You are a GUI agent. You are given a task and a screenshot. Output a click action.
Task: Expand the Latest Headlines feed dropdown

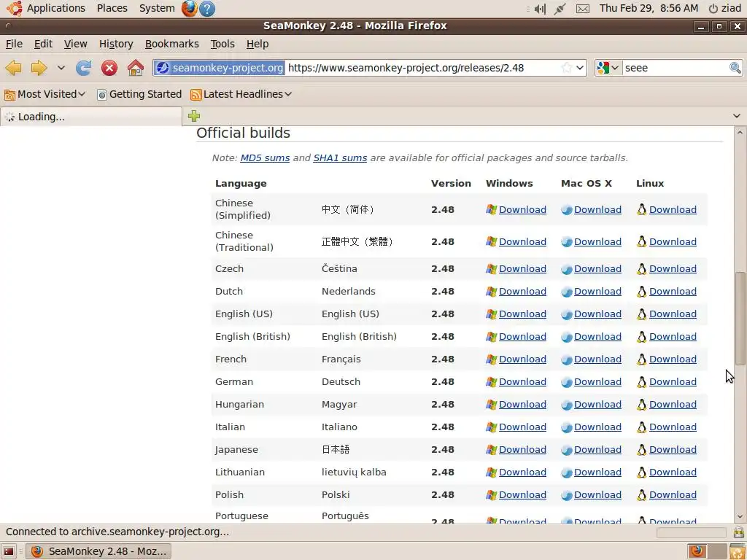(241, 94)
